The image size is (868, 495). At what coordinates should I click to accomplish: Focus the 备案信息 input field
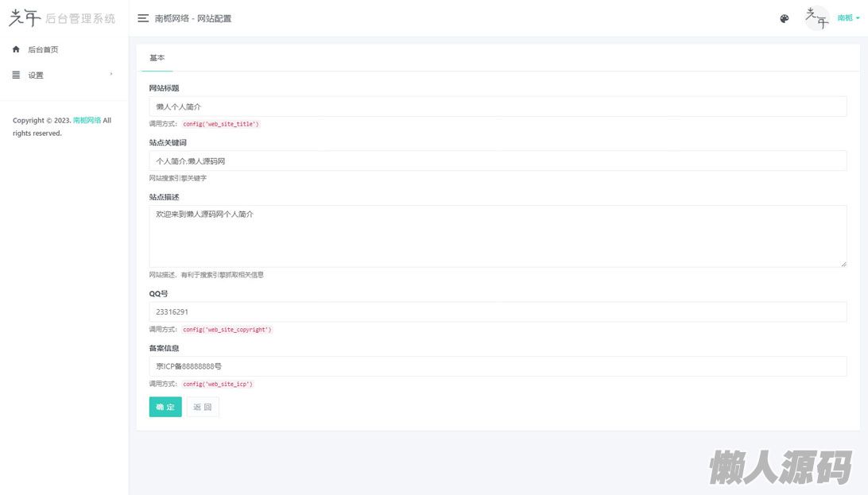coord(498,366)
